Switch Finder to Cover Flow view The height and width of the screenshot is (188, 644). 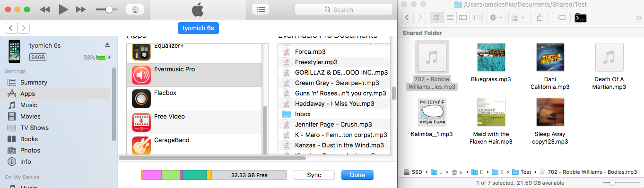[476, 17]
